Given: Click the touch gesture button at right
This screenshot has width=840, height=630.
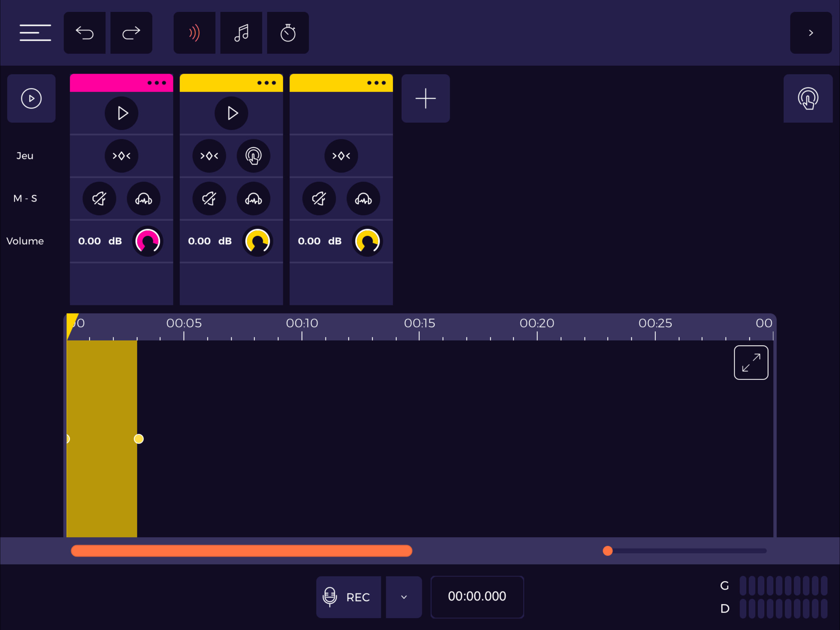Looking at the screenshot, I should coord(808,98).
